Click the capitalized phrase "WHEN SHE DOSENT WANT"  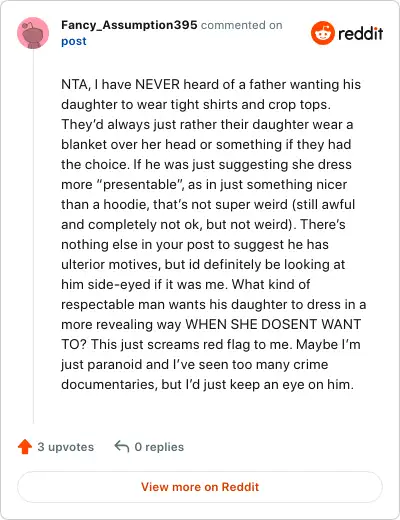click(273, 324)
